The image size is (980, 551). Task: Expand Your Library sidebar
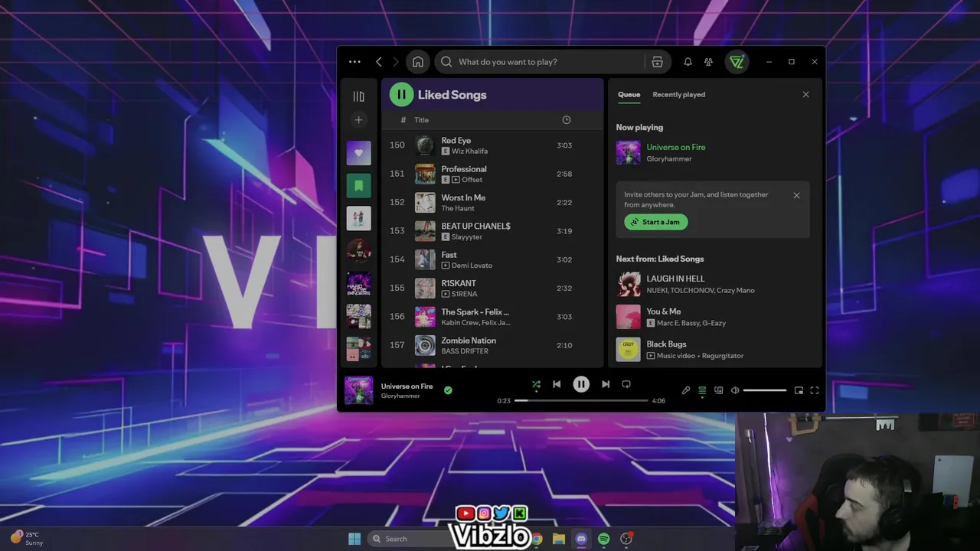tap(358, 96)
